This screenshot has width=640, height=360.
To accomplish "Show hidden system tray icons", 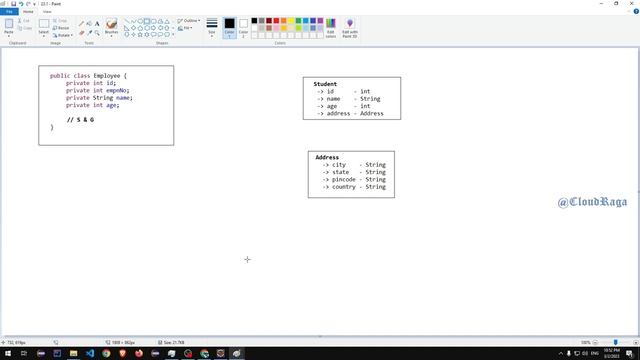I will 560,353.
